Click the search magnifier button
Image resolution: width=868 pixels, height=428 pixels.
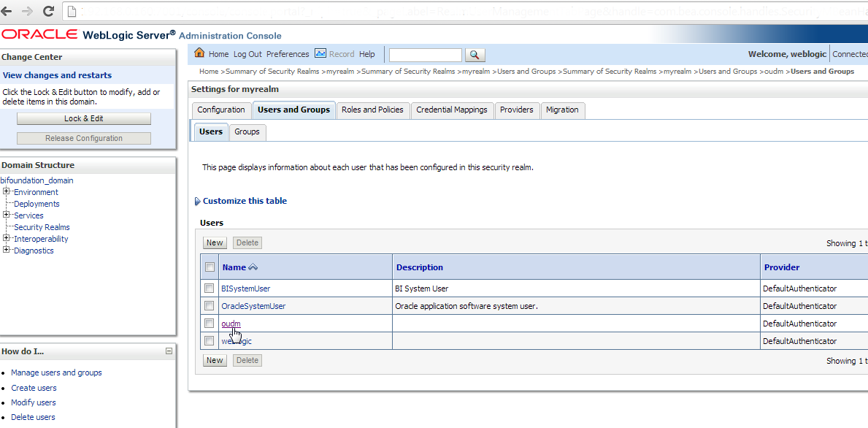[475, 55]
